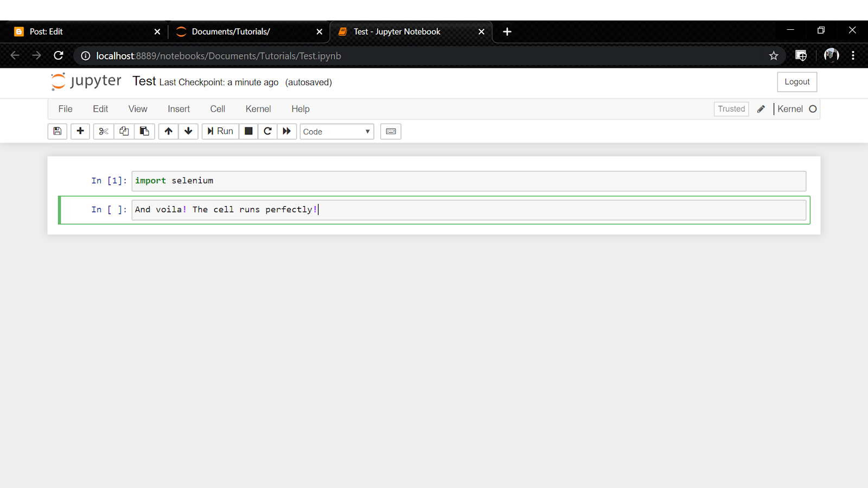Click the In [1] prompt label
868x488 pixels.
[109, 181]
